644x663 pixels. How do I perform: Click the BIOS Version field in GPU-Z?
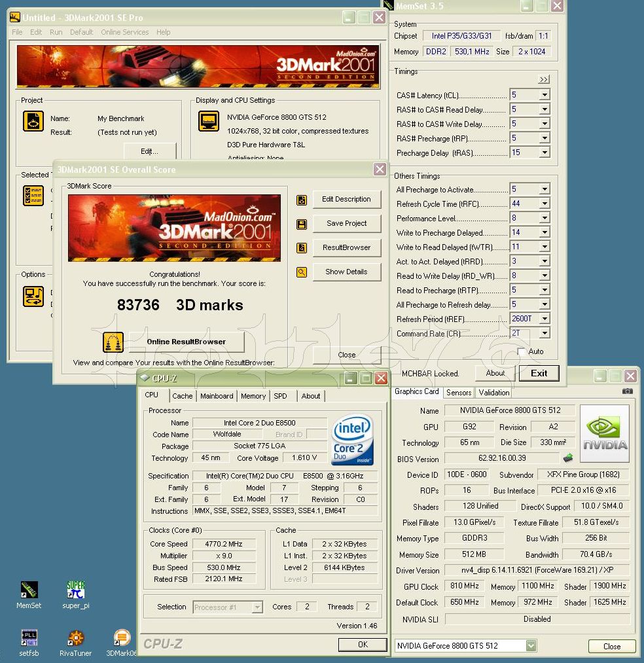point(502,458)
